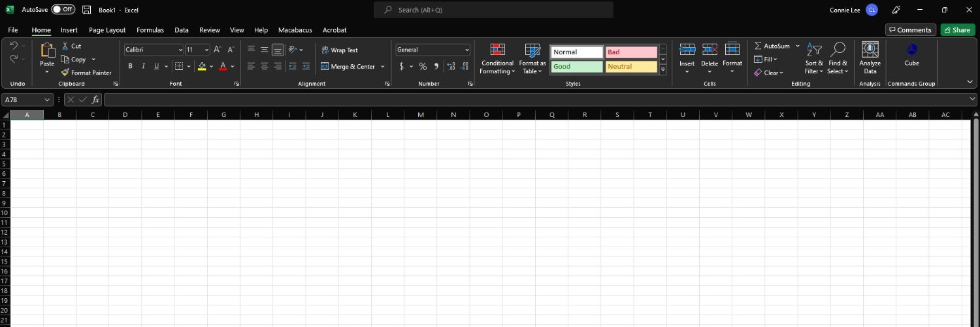Apply yellow Fill Color bucket

point(203,66)
